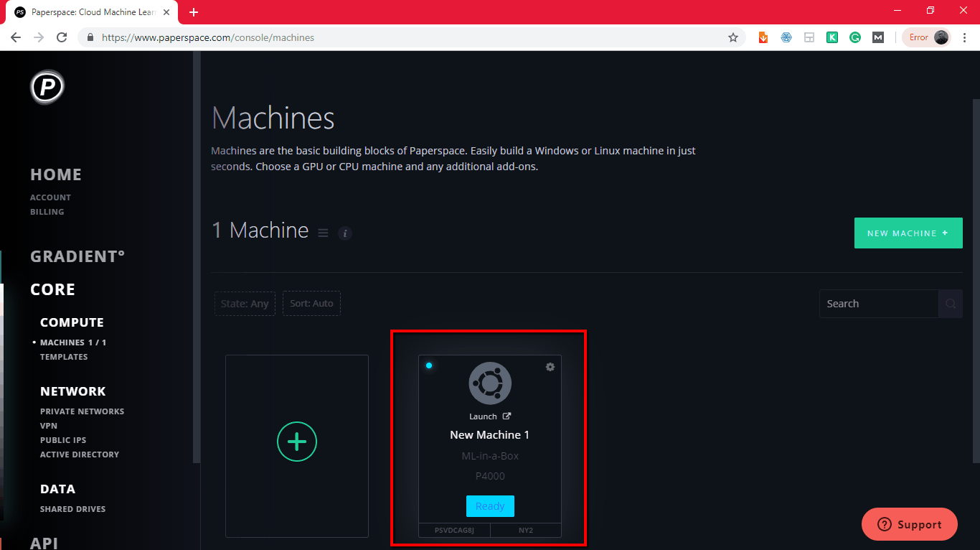Click the NETWORK heading in sidebar

(x=73, y=391)
